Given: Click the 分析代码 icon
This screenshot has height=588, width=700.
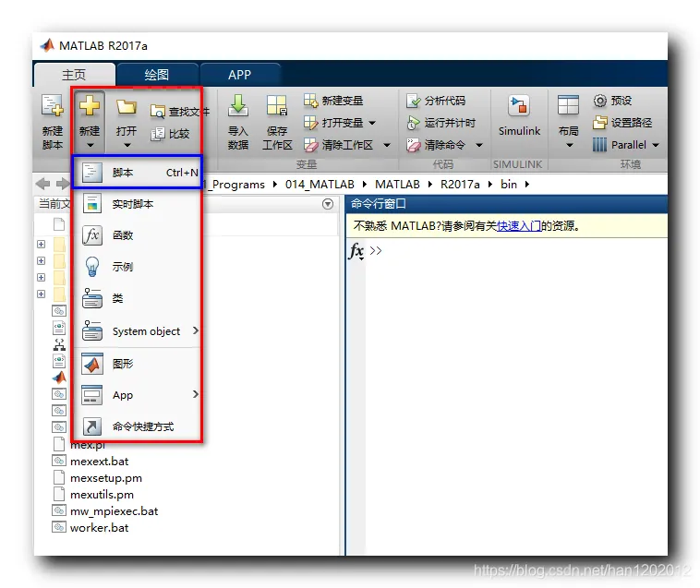Looking at the screenshot, I should coord(414,101).
